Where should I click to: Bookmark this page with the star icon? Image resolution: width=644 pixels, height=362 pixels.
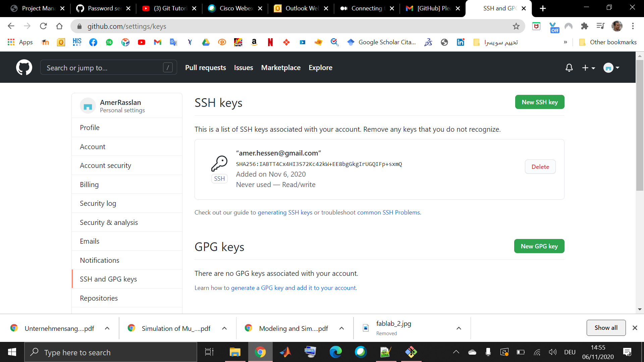point(516,26)
